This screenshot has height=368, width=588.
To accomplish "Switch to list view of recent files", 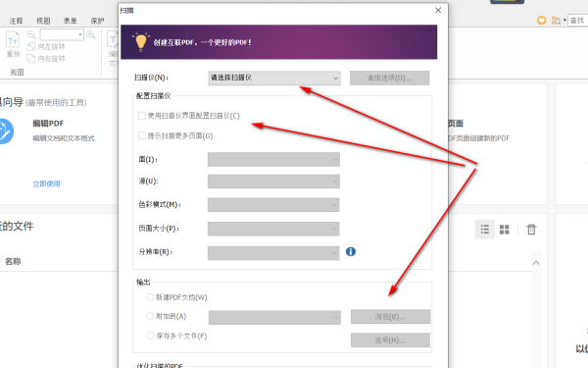I will [x=485, y=230].
